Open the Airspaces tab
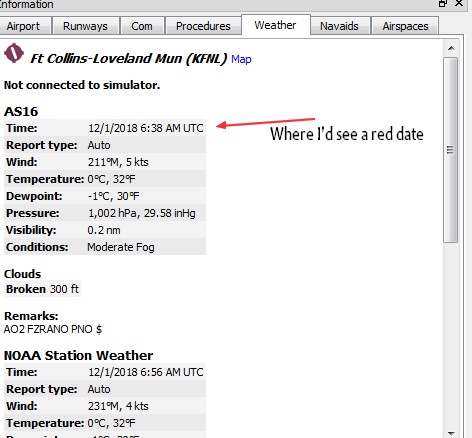Image resolution: width=472 pixels, height=438 pixels. pos(405,26)
